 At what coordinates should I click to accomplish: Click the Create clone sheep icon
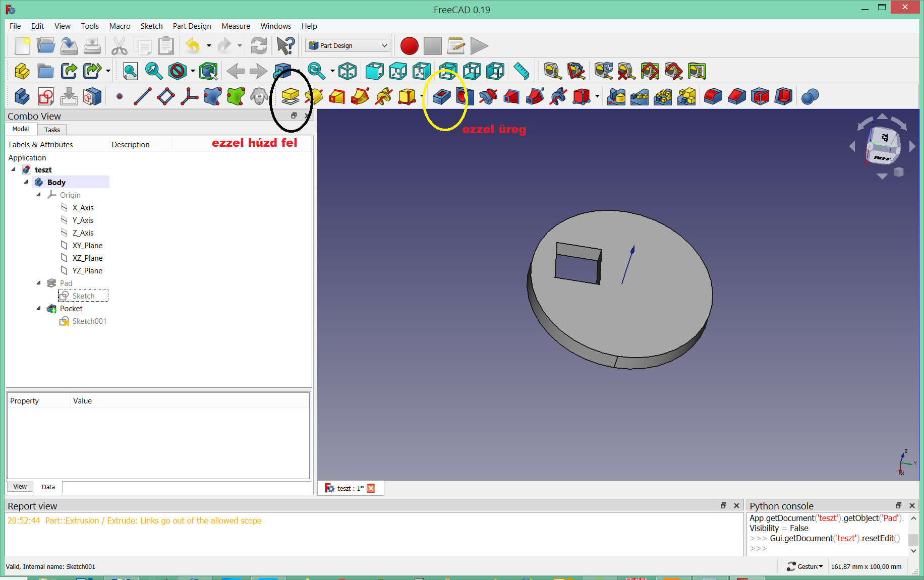[x=259, y=96]
